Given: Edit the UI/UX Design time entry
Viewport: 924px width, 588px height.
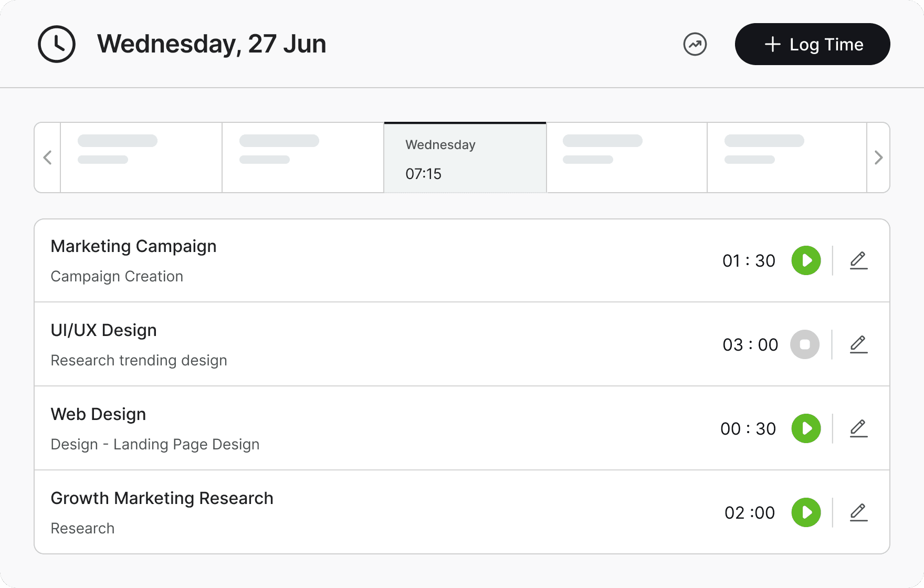Looking at the screenshot, I should coord(858,344).
